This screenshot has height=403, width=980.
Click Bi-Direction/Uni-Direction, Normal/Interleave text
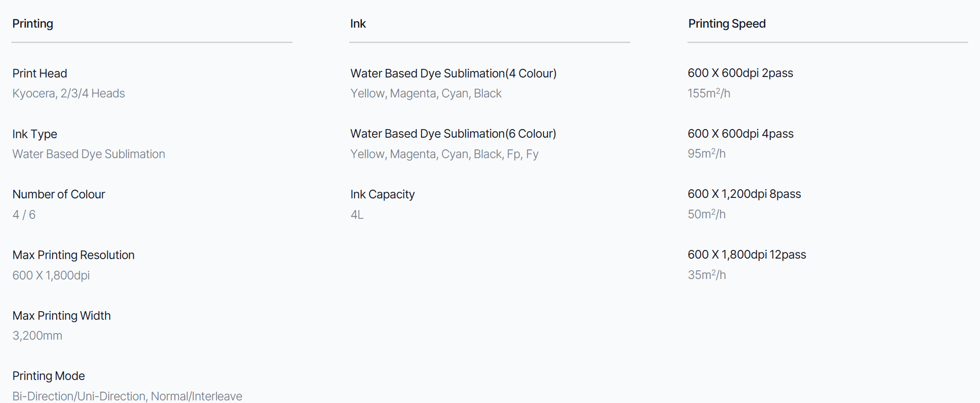[127, 396]
